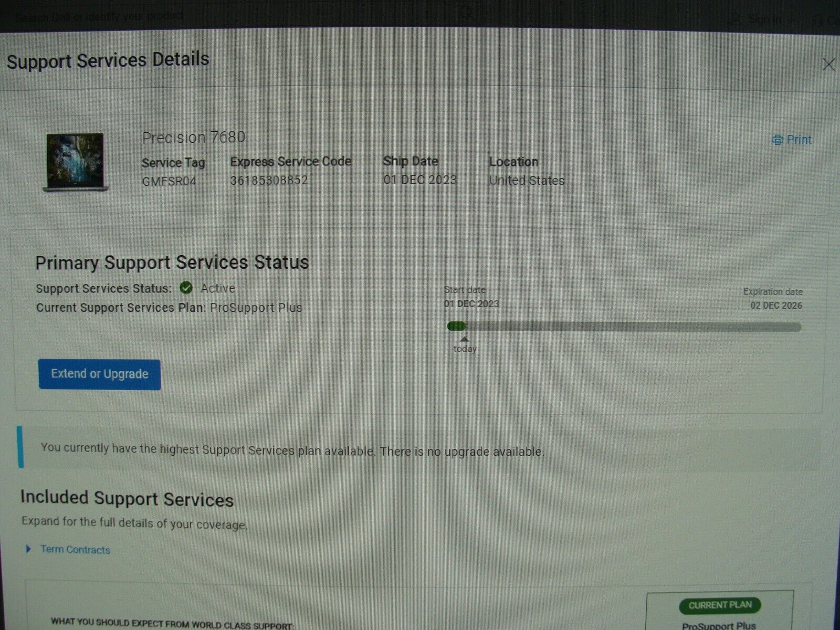Select the start date 01 DEC 2023
Viewport: 840px width, 630px height.
[x=471, y=303]
